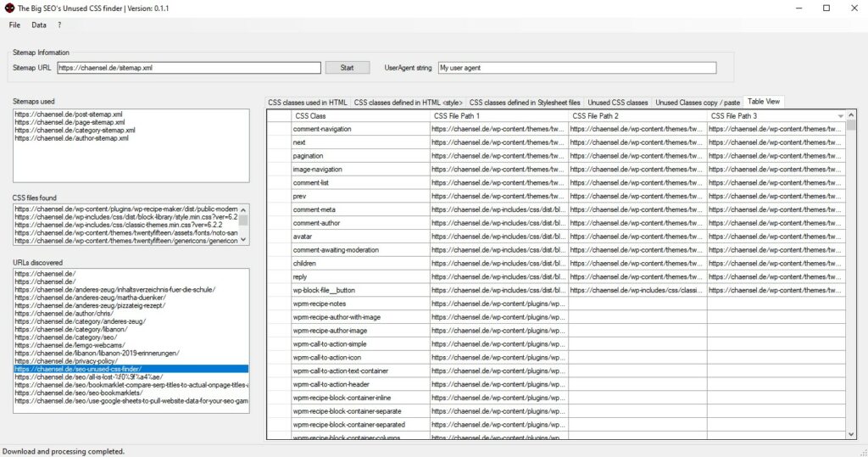Screen dimensions: 868x457
Task: Click table scrollbar down arrow
Action: [851, 434]
